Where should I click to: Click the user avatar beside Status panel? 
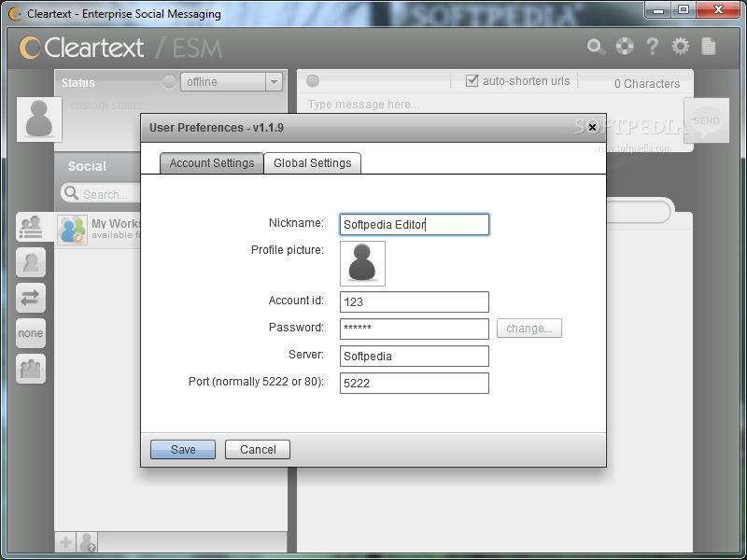click(x=39, y=119)
